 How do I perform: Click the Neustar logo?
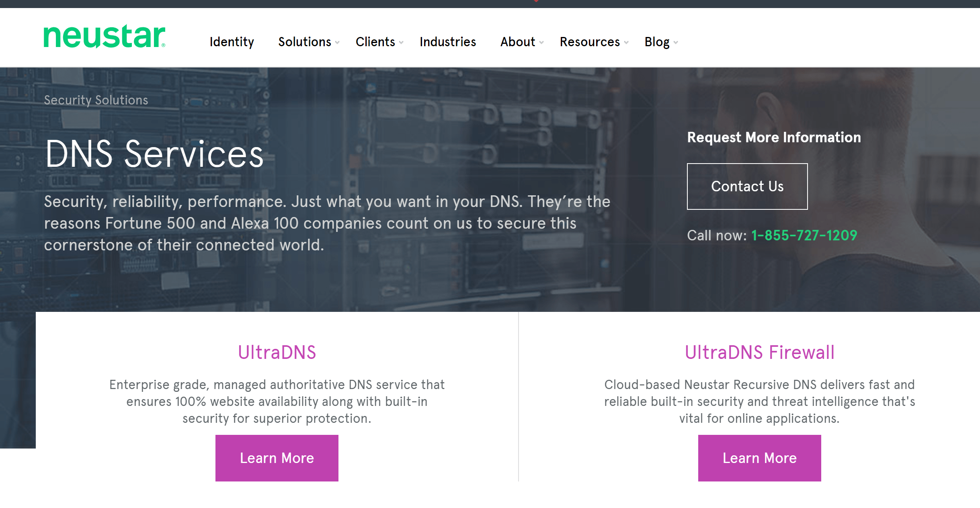tap(104, 37)
